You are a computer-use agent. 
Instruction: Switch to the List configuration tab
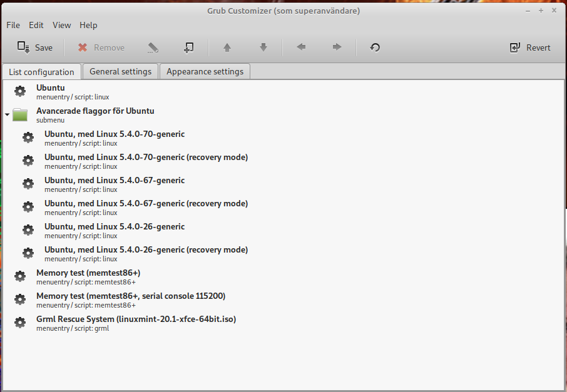pos(41,72)
